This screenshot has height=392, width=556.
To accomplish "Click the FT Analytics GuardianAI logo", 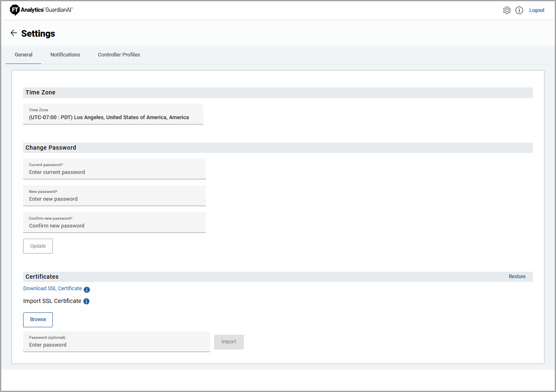I will [41, 10].
